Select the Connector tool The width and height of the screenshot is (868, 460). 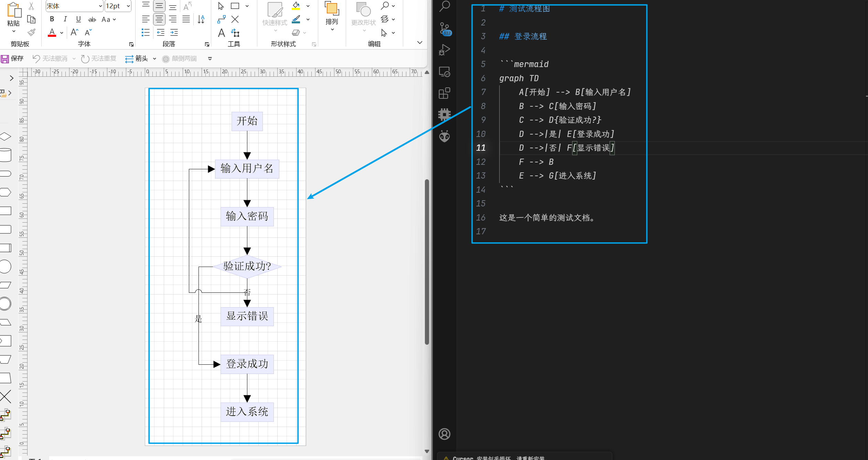coord(221,20)
